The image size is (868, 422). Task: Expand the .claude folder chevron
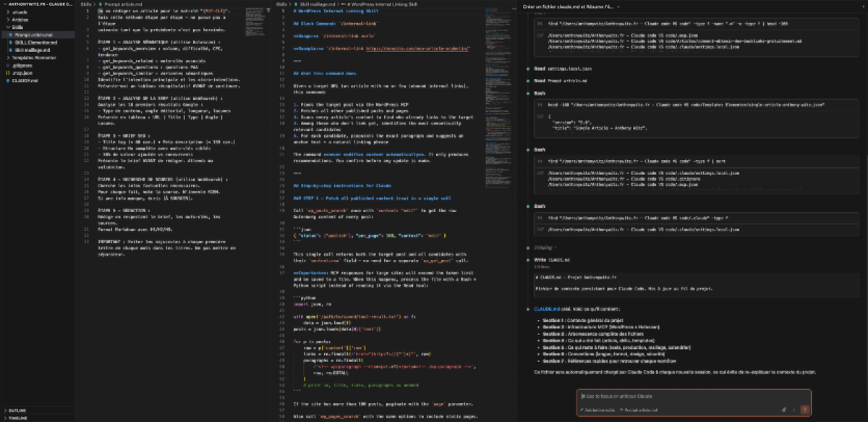coord(7,12)
